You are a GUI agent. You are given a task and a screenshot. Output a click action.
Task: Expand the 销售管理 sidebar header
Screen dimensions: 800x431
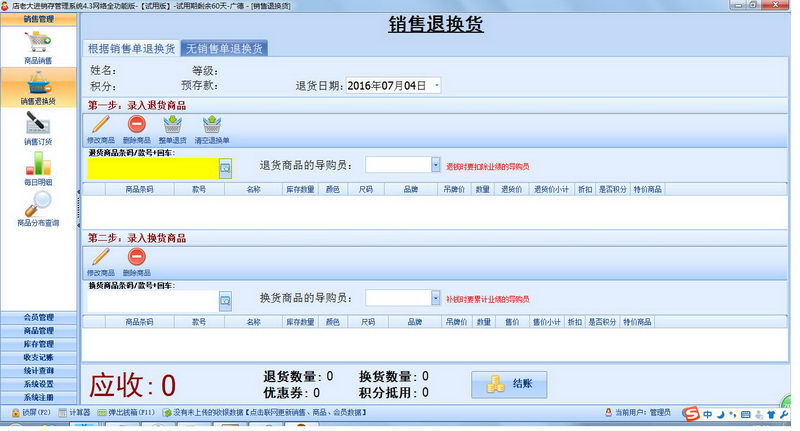[x=38, y=19]
